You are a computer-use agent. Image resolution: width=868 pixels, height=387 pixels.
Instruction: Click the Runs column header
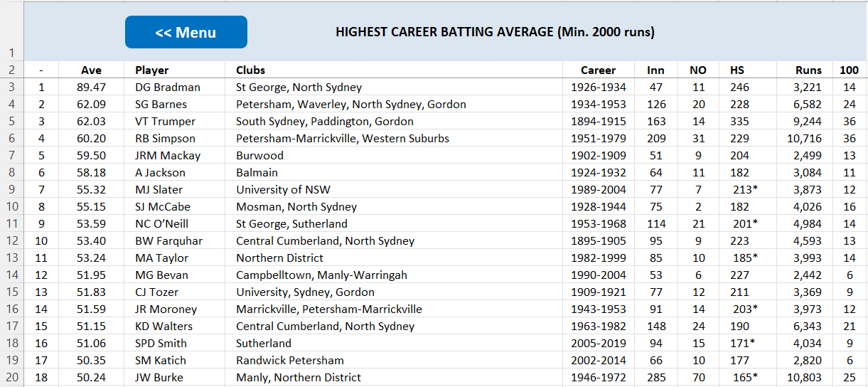[808, 70]
